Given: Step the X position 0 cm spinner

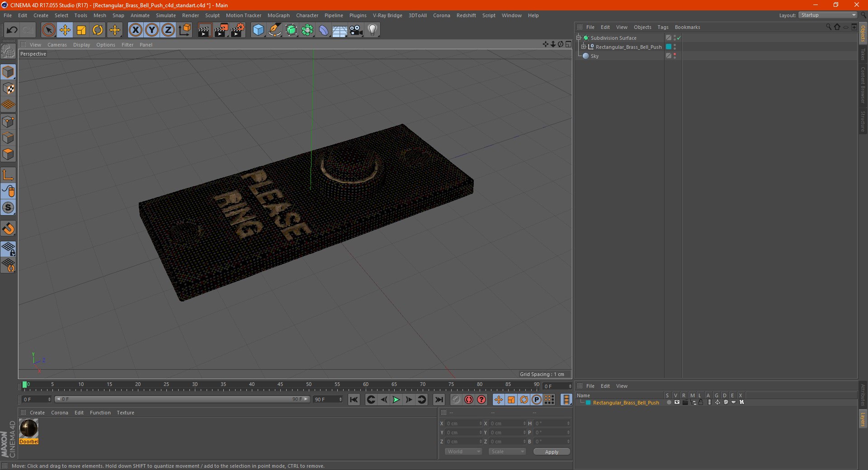Looking at the screenshot, I should (x=481, y=423).
